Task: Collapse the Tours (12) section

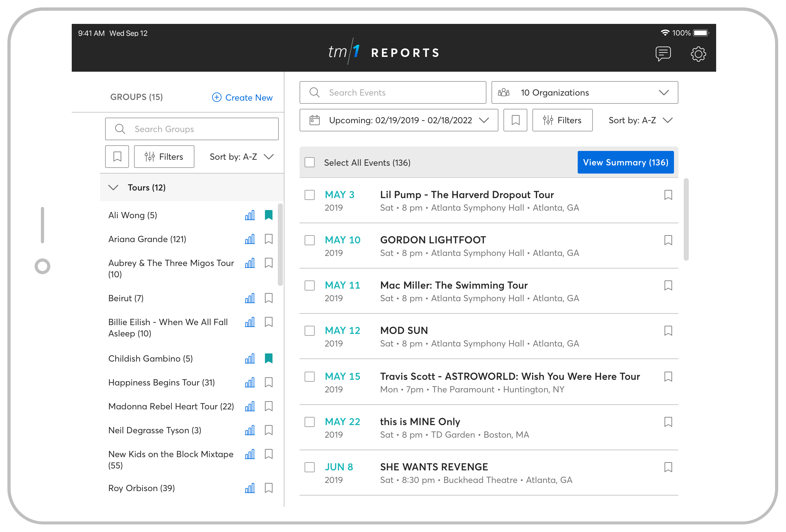Action: coord(113,188)
